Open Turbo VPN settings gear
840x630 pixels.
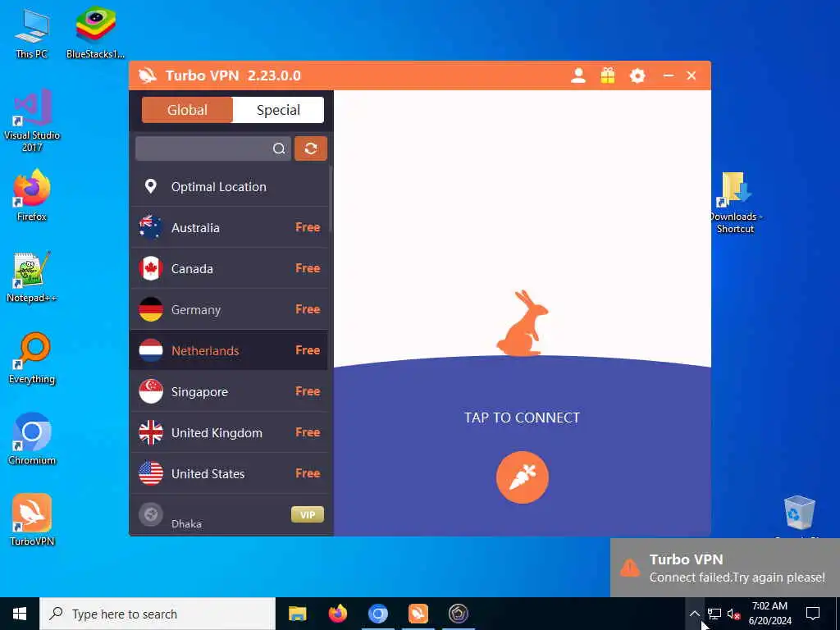tap(637, 75)
